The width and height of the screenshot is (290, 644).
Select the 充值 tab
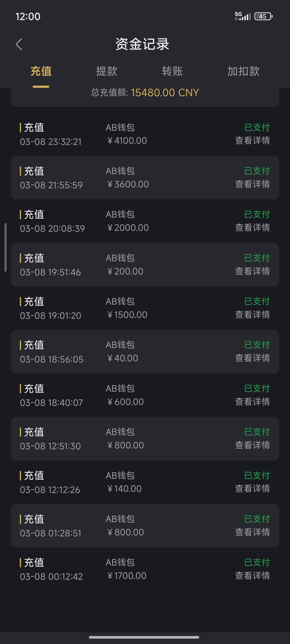coord(41,71)
